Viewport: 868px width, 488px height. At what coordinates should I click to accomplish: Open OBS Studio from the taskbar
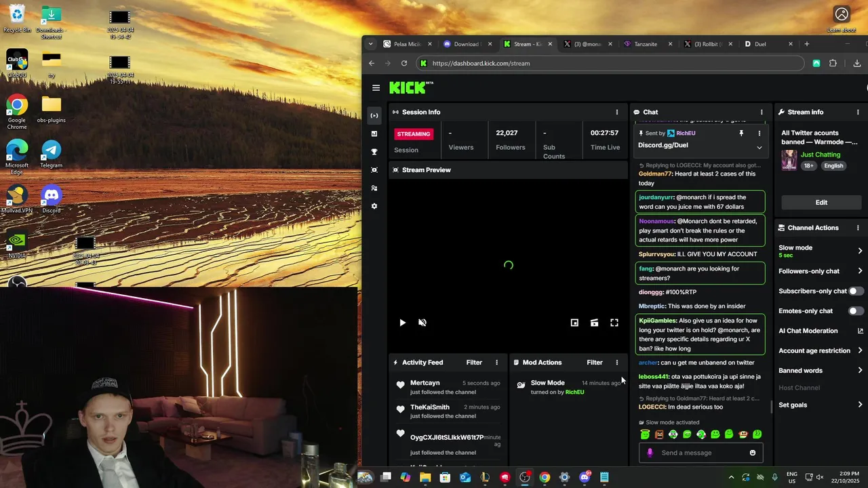click(525, 477)
